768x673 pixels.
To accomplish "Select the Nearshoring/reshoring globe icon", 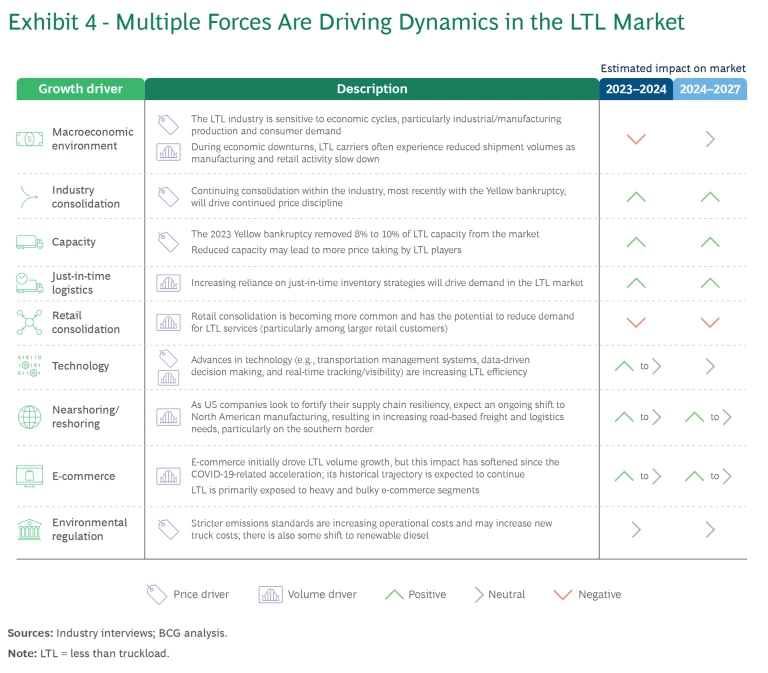I will [30, 416].
